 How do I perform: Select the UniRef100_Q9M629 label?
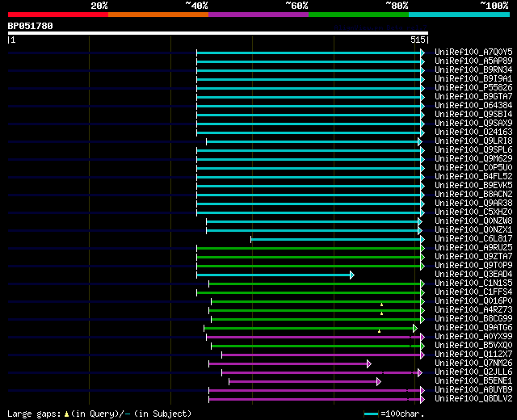473,159
